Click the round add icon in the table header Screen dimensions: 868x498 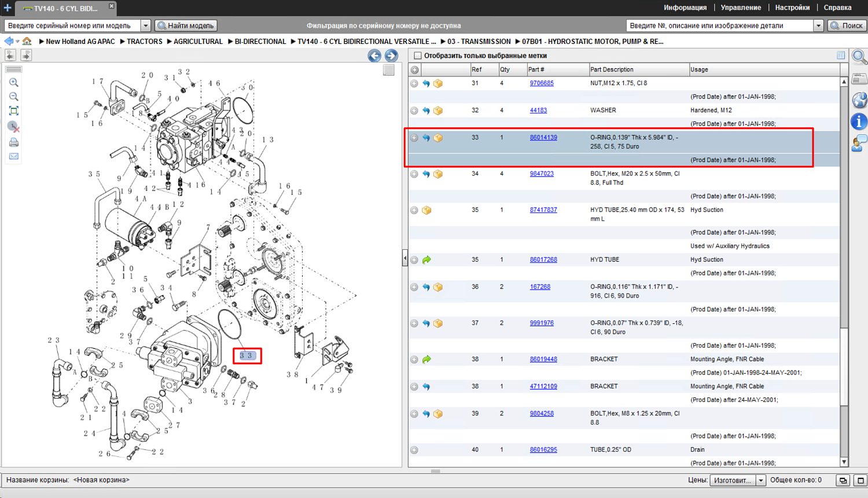coord(415,70)
